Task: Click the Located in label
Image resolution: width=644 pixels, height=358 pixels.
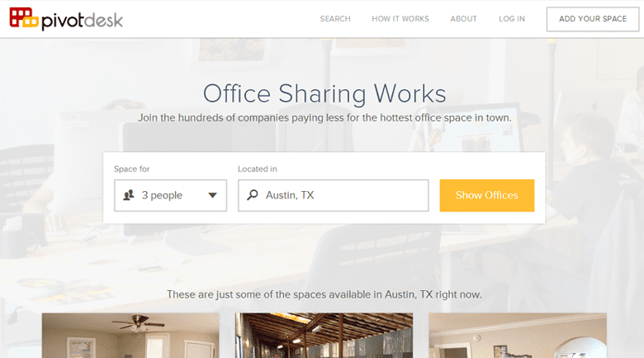Action: click(x=258, y=169)
